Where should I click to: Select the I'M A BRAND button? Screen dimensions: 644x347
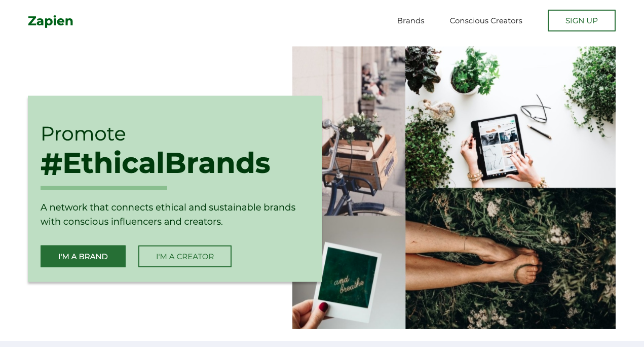tap(83, 256)
